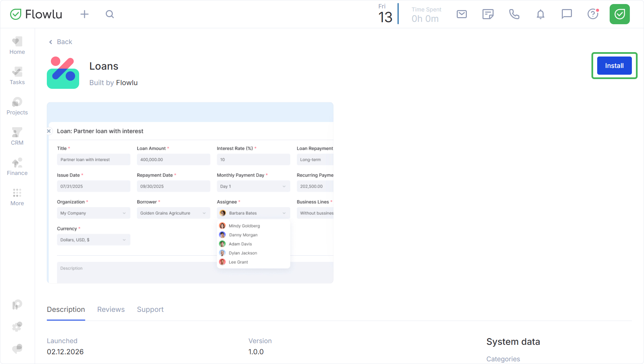The height and width of the screenshot is (364, 644).
Task: Switch to the Reviews tab
Action: click(x=111, y=310)
